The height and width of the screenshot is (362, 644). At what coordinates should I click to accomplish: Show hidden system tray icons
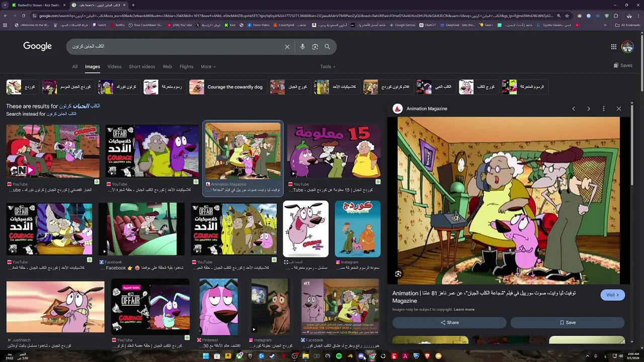[x=587, y=356]
